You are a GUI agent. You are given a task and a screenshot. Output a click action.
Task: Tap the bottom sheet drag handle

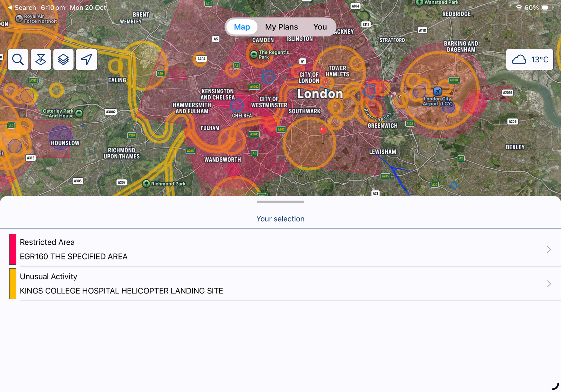point(280,202)
